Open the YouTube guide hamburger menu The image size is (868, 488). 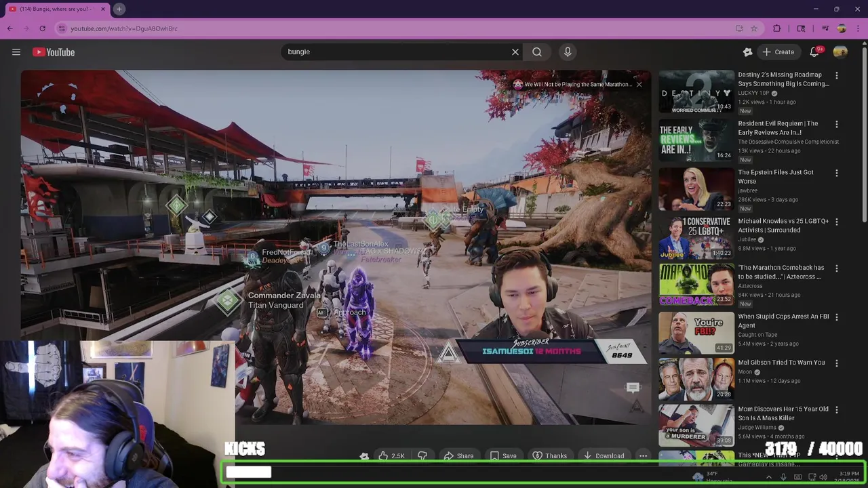tap(16, 52)
